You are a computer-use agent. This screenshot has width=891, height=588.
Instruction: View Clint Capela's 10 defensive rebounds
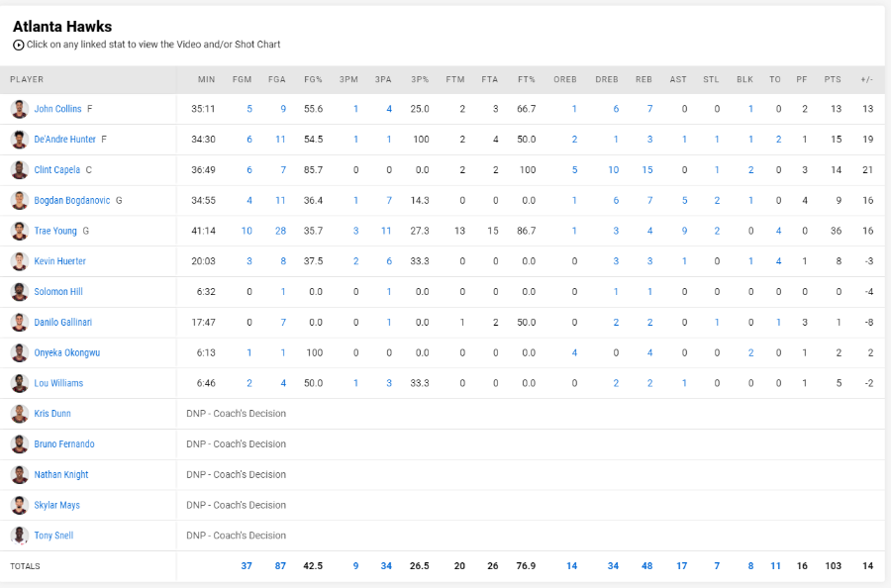click(613, 170)
